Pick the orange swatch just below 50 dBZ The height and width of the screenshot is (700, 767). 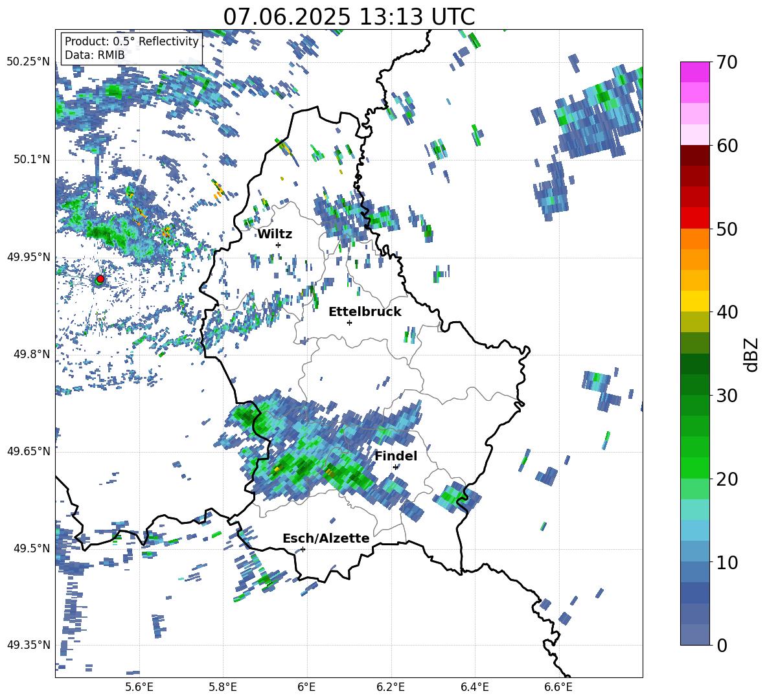695,239
